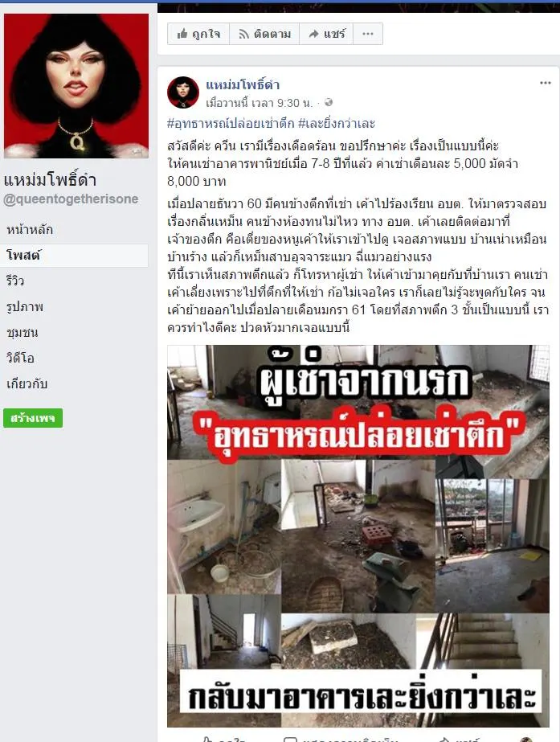Click the small page avatar in post
Screen dimensions: 560x742
pos(183,92)
